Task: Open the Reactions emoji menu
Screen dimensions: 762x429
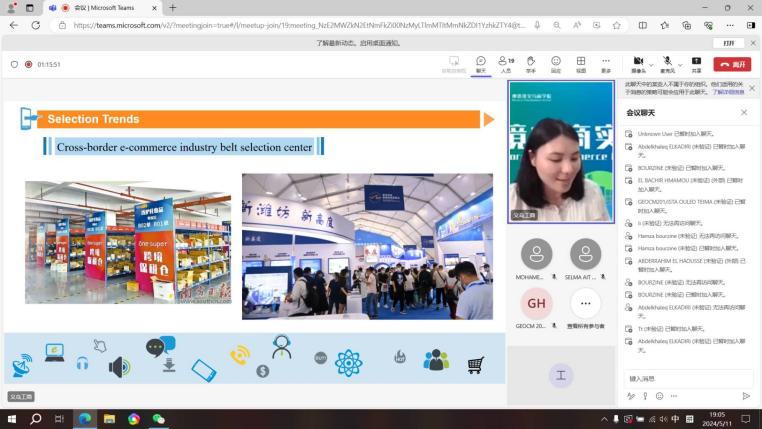Action: click(x=556, y=63)
